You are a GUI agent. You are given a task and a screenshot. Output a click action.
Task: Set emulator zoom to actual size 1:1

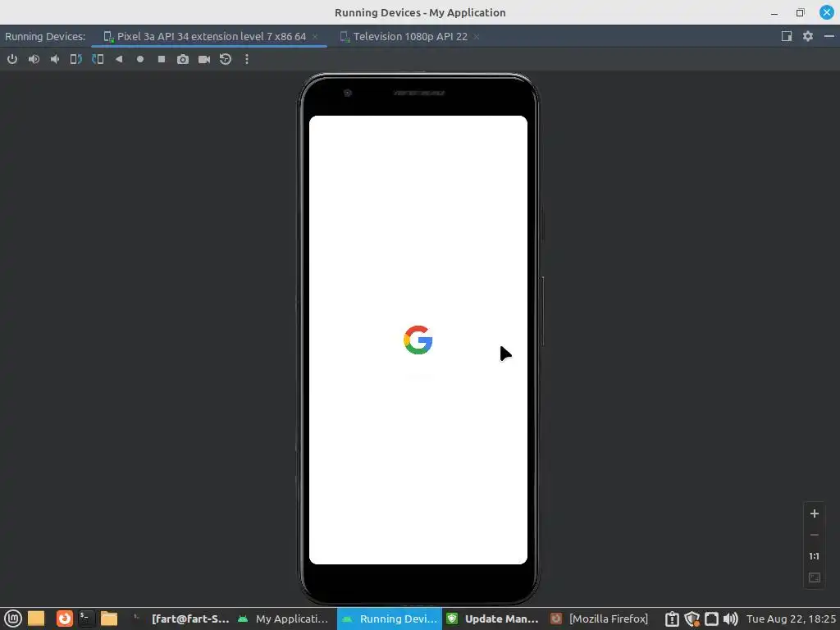pyautogui.click(x=815, y=556)
